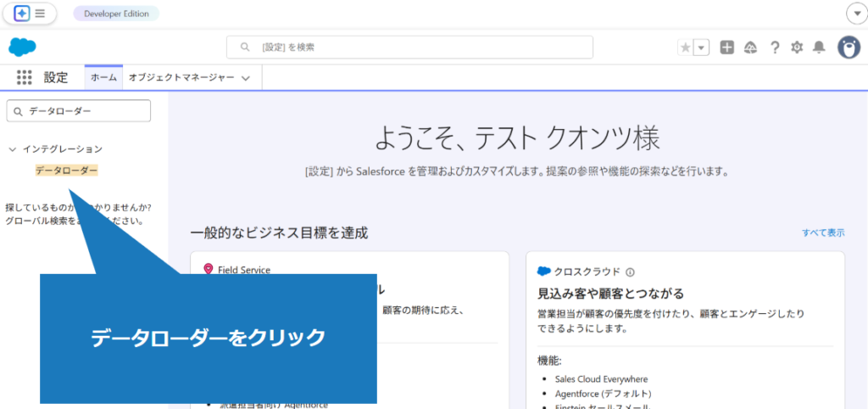Switch to the ホーム tab
Viewport: 868px width, 409px height.
[103, 77]
